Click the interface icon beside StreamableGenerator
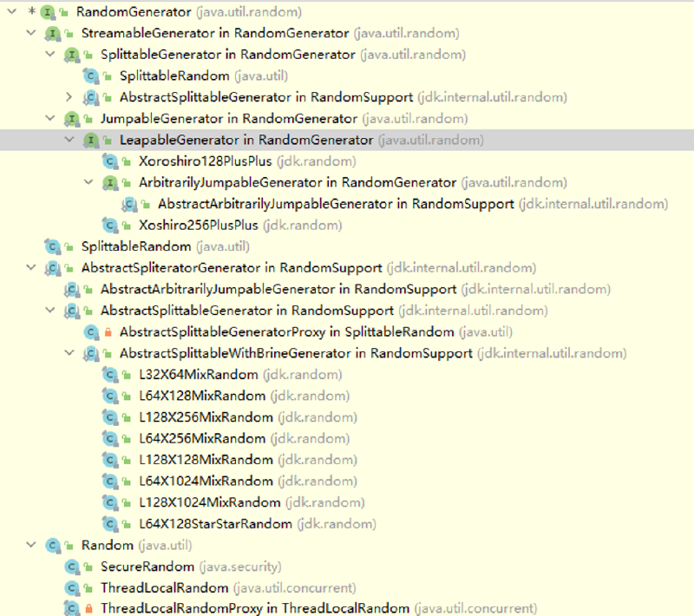The width and height of the screenshot is (694, 616). point(52,33)
